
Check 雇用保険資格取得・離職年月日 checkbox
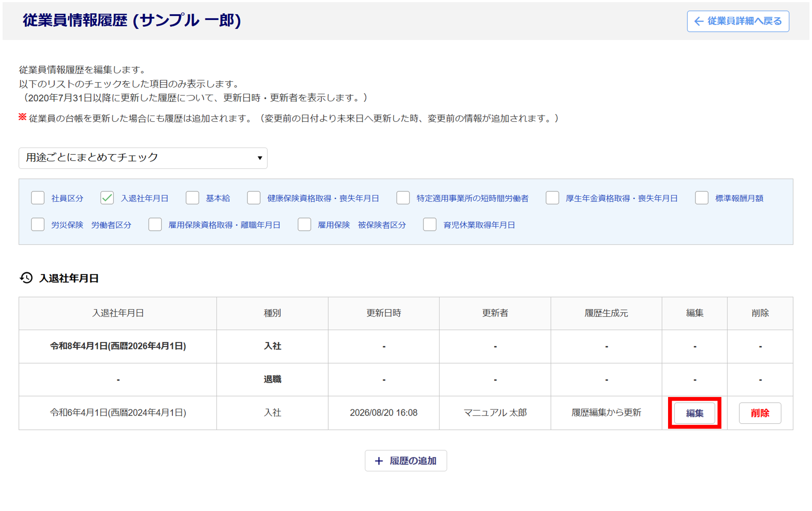[155, 224]
